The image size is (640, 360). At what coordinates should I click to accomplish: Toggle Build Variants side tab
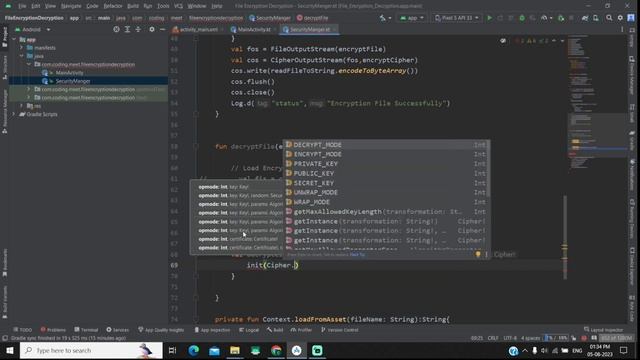(4, 302)
